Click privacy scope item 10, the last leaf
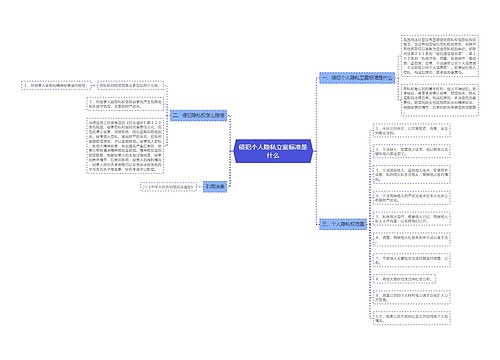This screenshot has height=360, width=500. pyautogui.click(x=412, y=318)
